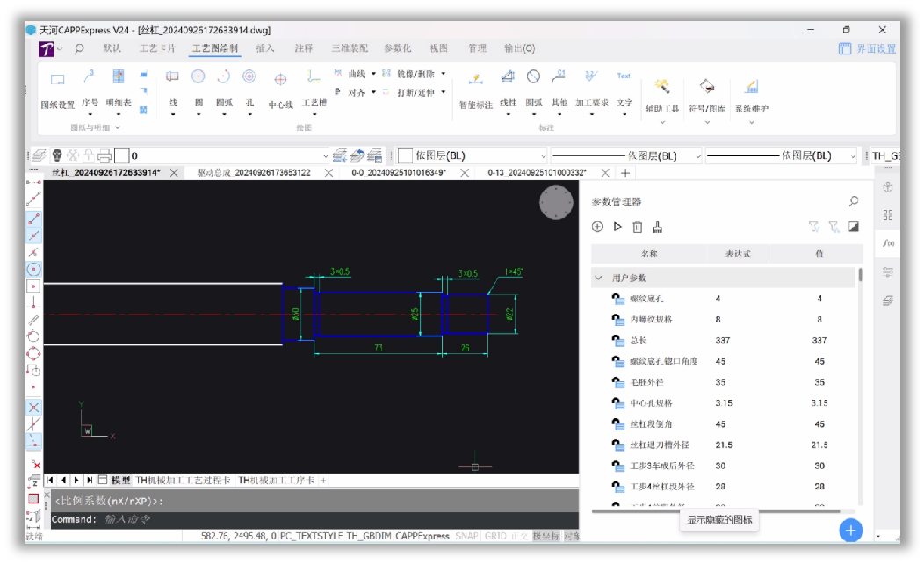This screenshot has width=924, height=564.
Task: Click the search magnifier beside the app logo
Action: [79, 49]
